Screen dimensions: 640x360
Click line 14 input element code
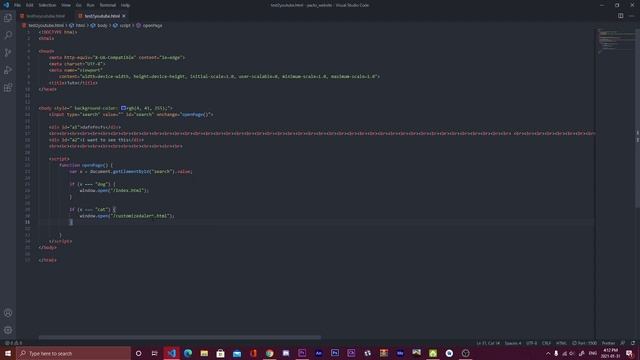coord(131,115)
